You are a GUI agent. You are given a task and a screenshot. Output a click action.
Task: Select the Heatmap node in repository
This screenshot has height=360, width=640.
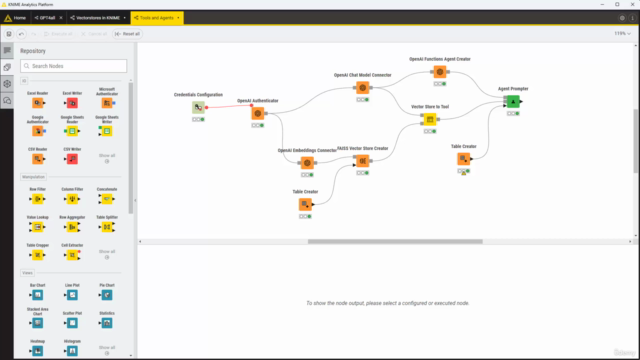click(x=38, y=351)
